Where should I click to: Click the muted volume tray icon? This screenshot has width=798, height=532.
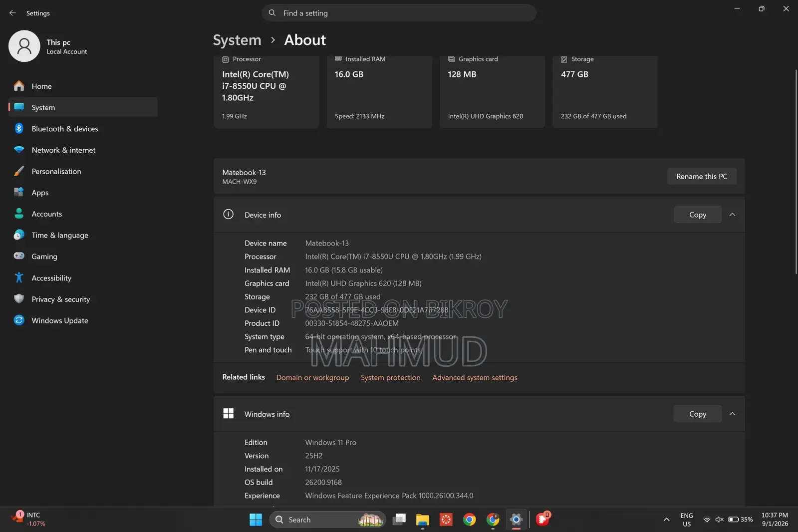[x=719, y=520]
